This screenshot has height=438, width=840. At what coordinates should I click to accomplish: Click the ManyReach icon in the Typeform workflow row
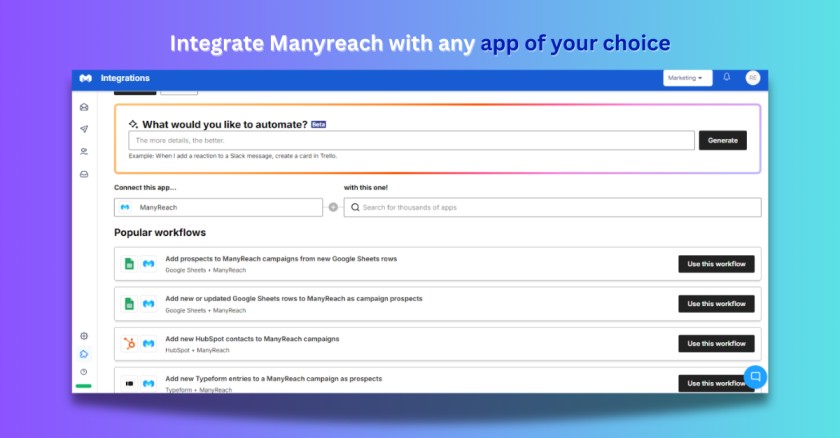click(148, 383)
